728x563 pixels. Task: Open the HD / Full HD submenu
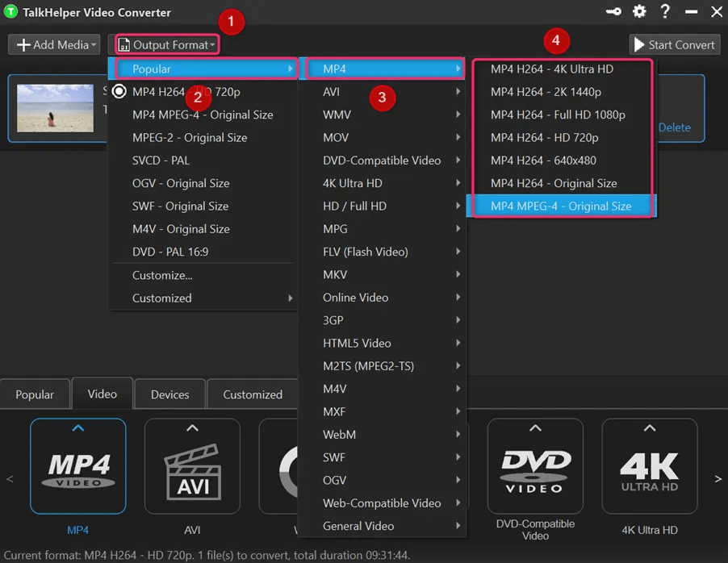383,206
